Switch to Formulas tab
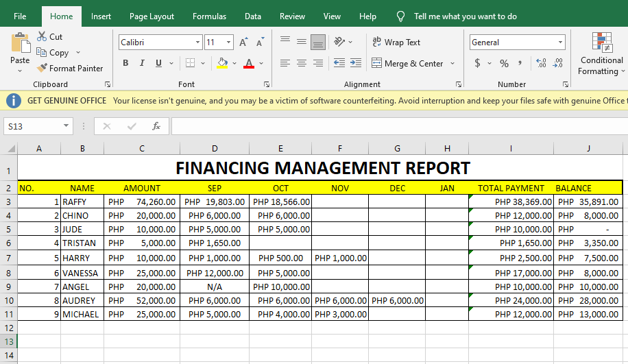The image size is (628, 364). pos(209,16)
